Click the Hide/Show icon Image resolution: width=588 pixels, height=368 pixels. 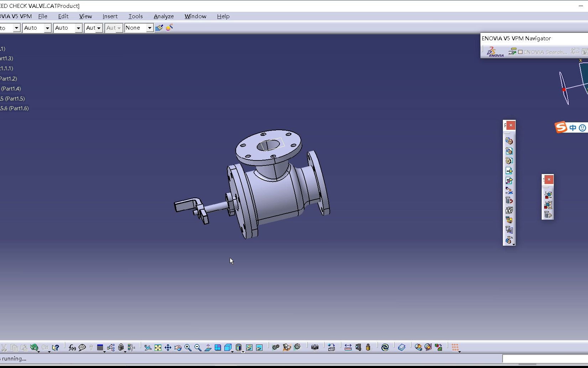(x=249, y=347)
